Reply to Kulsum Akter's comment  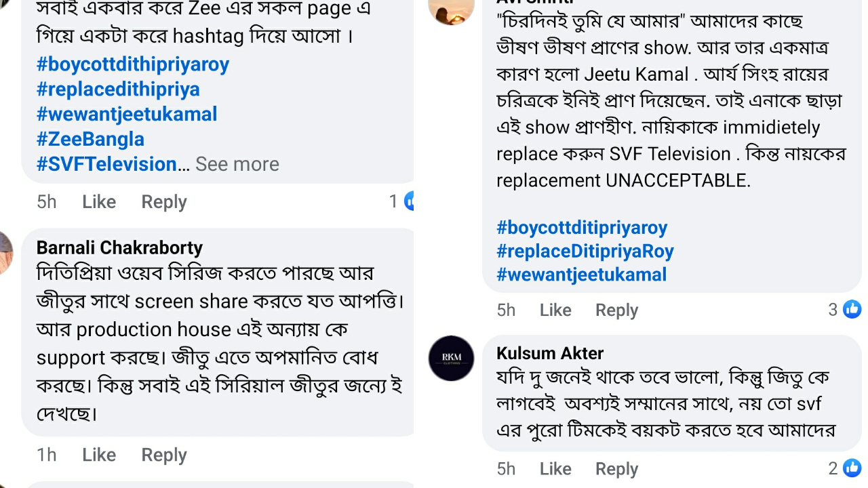click(x=616, y=468)
